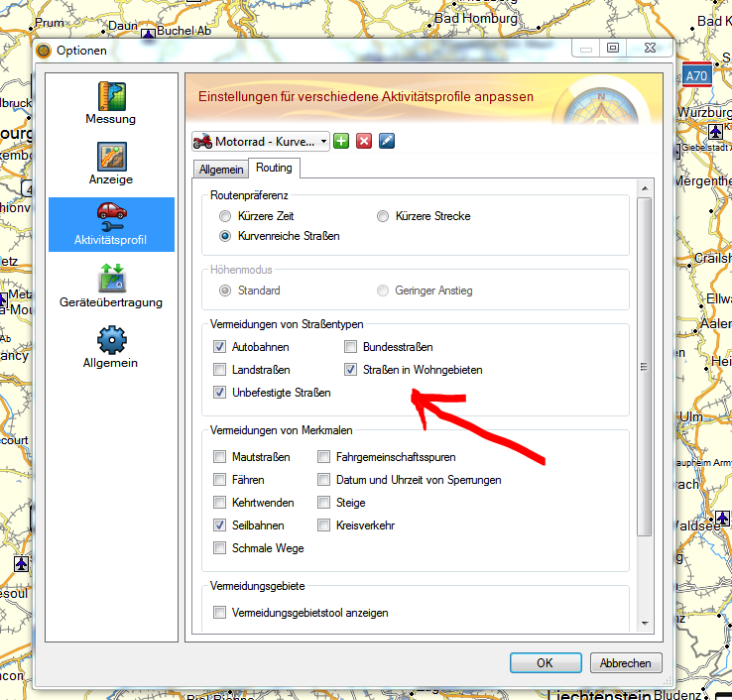Choose Kürzere Zeit route preference

coord(225,216)
